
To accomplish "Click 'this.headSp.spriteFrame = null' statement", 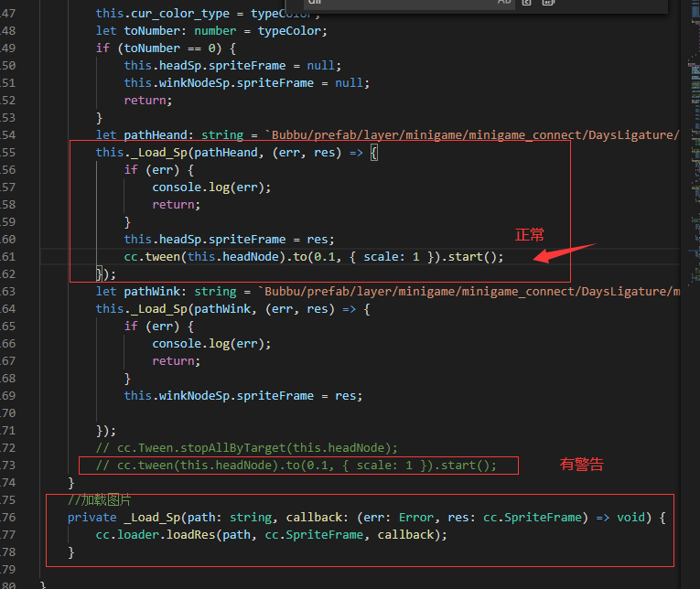I will [x=232, y=66].
